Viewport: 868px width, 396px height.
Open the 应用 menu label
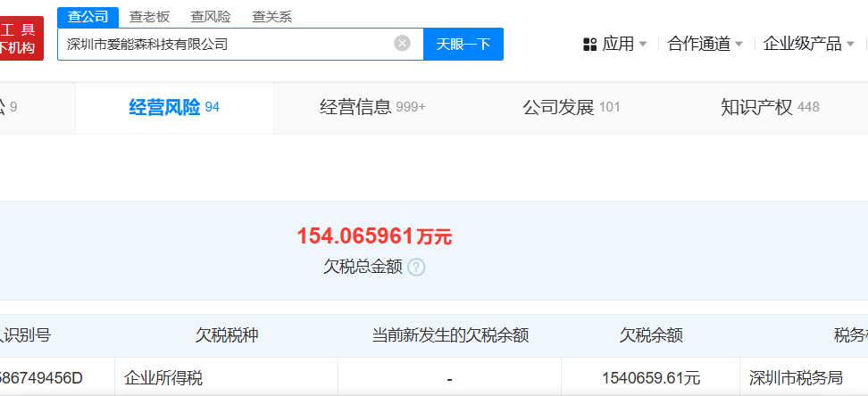[x=618, y=44]
